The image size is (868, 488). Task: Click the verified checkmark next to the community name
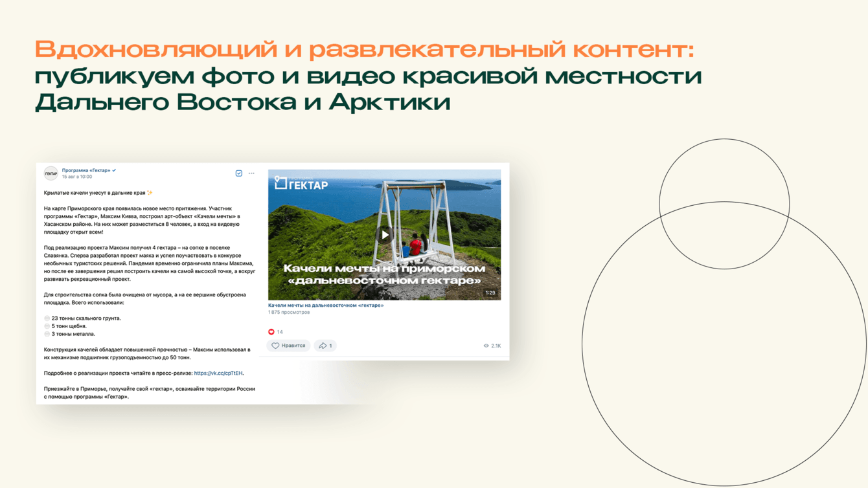115,170
